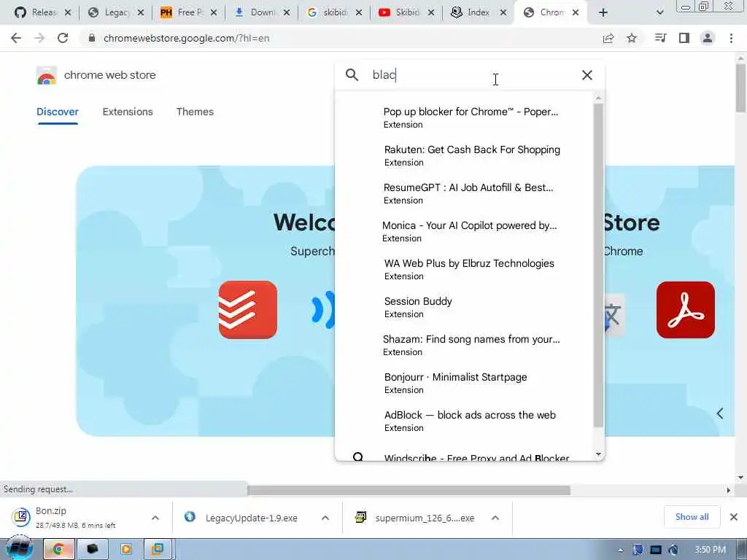This screenshot has height=560, width=747.
Task: Click the blue sound-wave extension icon
Action: pyautogui.click(x=323, y=311)
